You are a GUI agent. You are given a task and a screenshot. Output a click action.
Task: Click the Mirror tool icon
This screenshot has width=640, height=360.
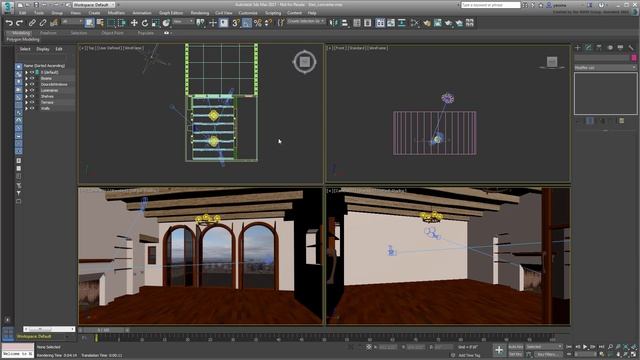334,23
